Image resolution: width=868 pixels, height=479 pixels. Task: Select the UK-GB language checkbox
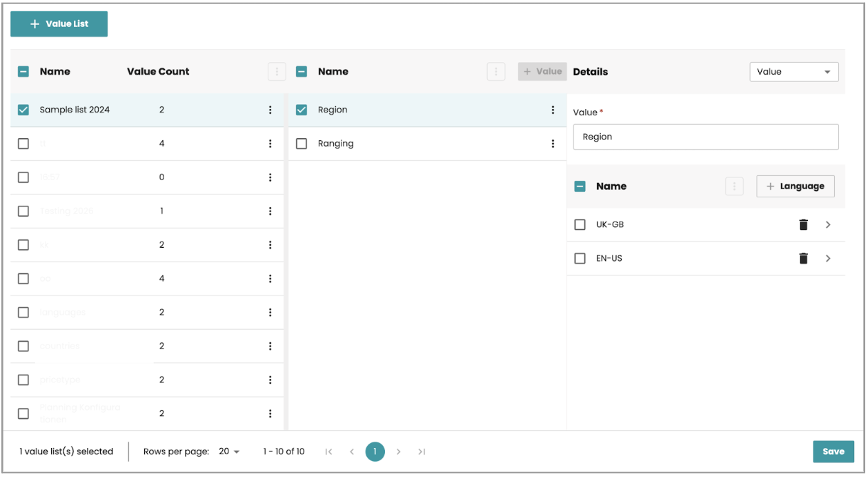(580, 225)
